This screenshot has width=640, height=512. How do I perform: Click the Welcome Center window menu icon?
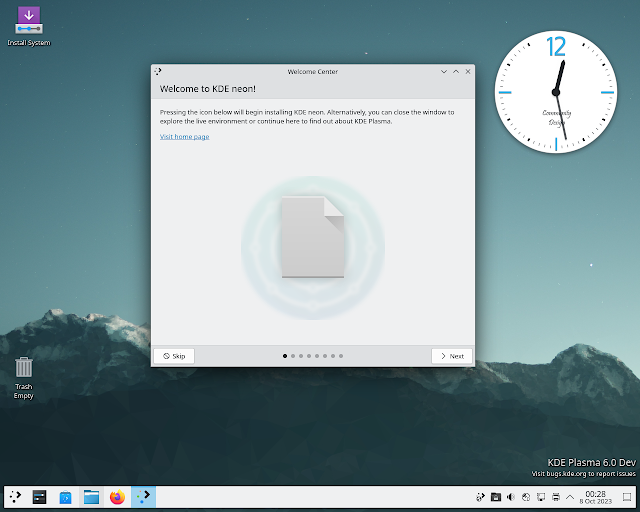(158, 71)
